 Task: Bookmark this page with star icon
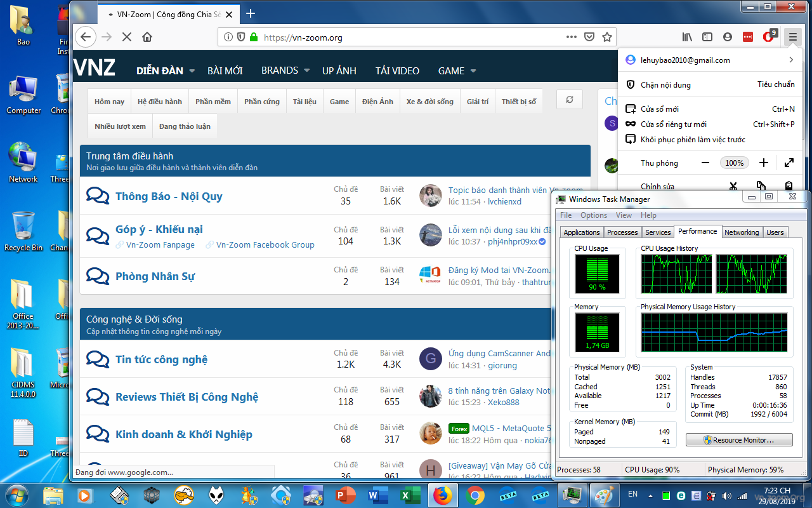[607, 37]
